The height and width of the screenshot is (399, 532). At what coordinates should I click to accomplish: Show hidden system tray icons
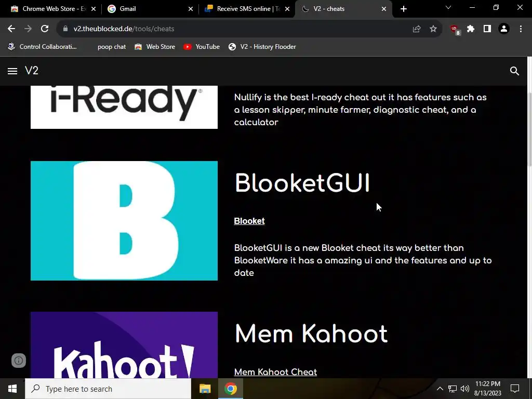[x=440, y=389]
